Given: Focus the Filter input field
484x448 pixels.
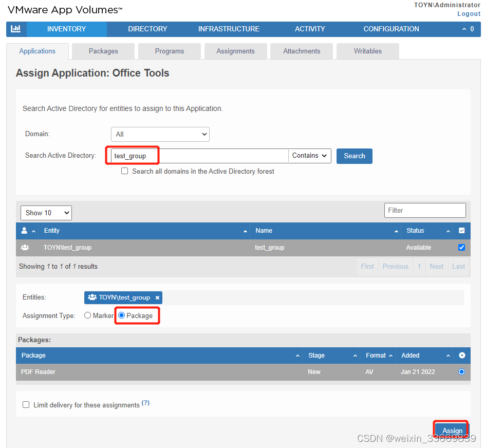Looking at the screenshot, I should [x=425, y=210].
